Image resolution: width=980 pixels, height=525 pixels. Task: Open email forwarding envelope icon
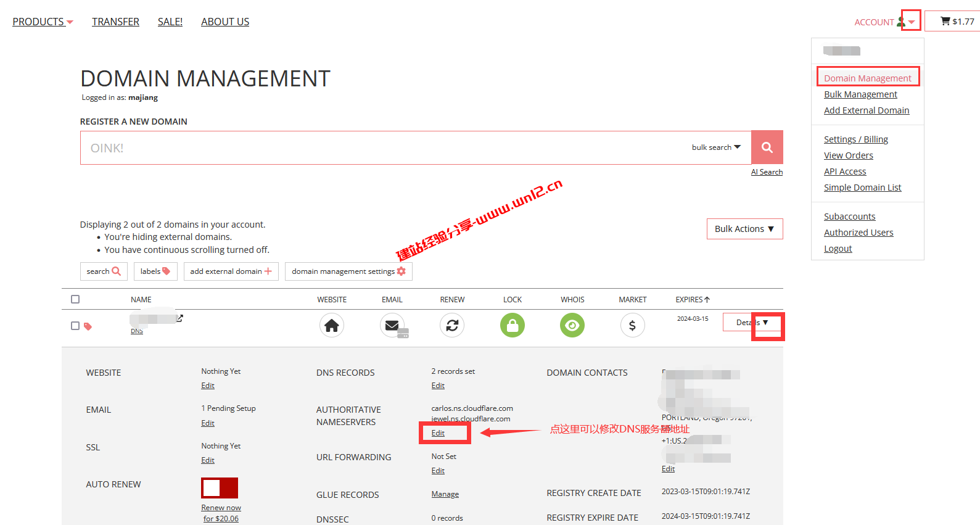click(x=392, y=325)
